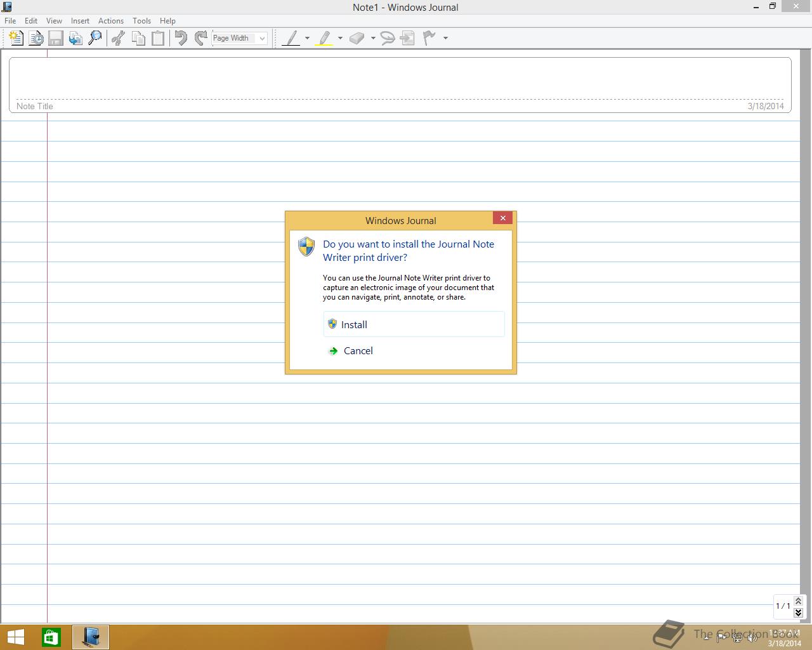Viewport: 812px width, 650px height.
Task: Open Find with the magnifier icon
Action: pos(95,38)
